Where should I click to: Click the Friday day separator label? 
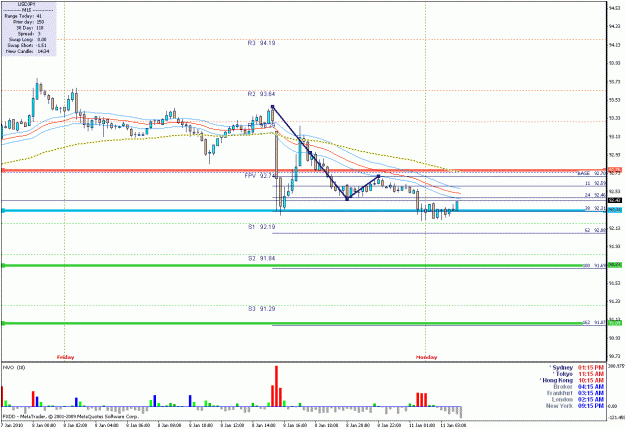[x=65, y=357]
